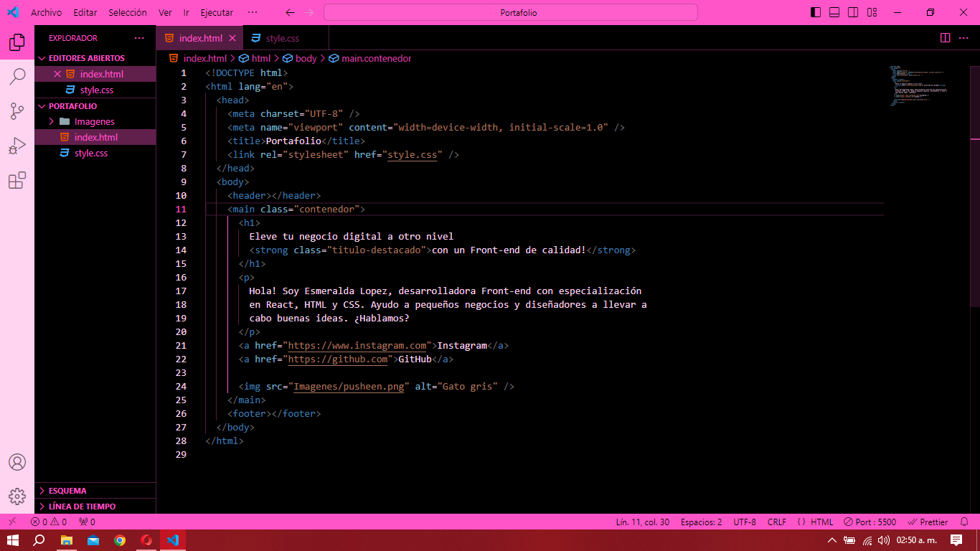Open the Explorer view in activity bar
Viewport: 980px width, 551px height.
click(x=17, y=42)
